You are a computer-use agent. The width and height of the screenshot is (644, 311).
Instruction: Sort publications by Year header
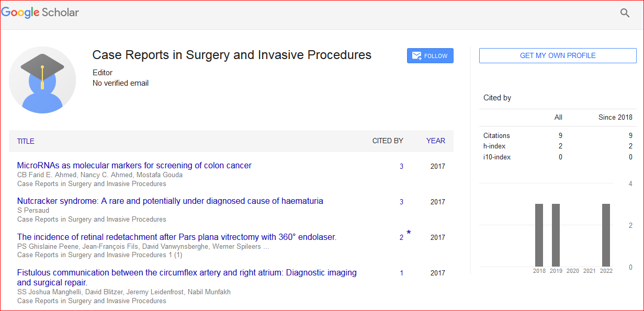tap(435, 141)
